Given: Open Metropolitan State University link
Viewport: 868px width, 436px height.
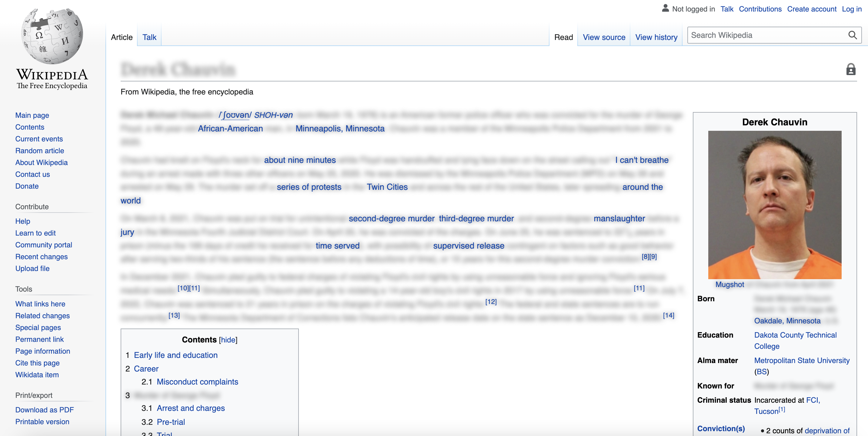Looking at the screenshot, I should pos(801,360).
